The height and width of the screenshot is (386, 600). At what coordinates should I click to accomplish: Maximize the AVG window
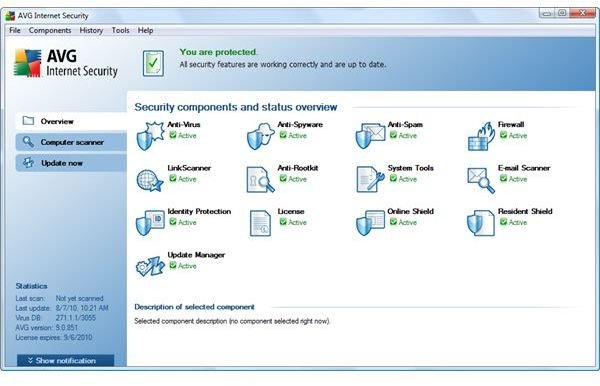561,13
